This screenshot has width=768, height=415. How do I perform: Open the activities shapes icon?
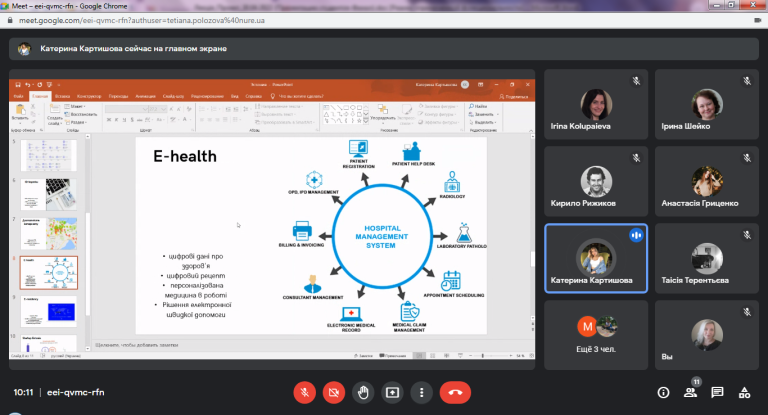(744, 392)
